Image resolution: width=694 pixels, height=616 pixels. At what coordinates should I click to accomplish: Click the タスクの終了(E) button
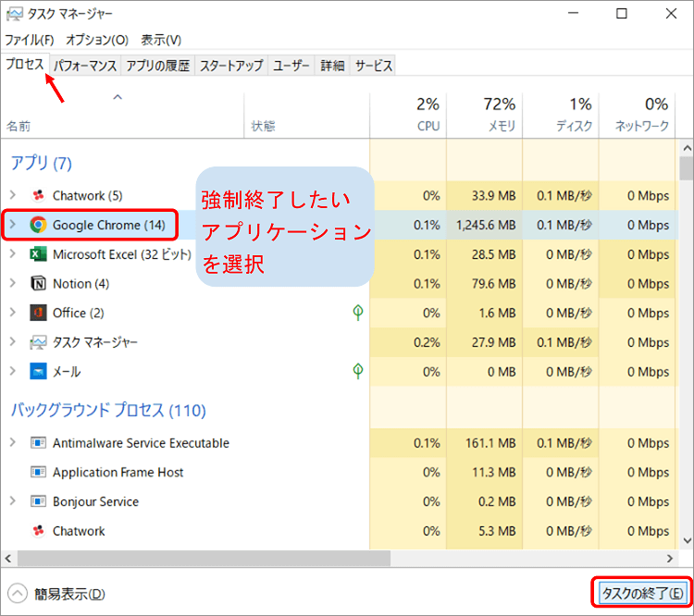[x=642, y=593]
